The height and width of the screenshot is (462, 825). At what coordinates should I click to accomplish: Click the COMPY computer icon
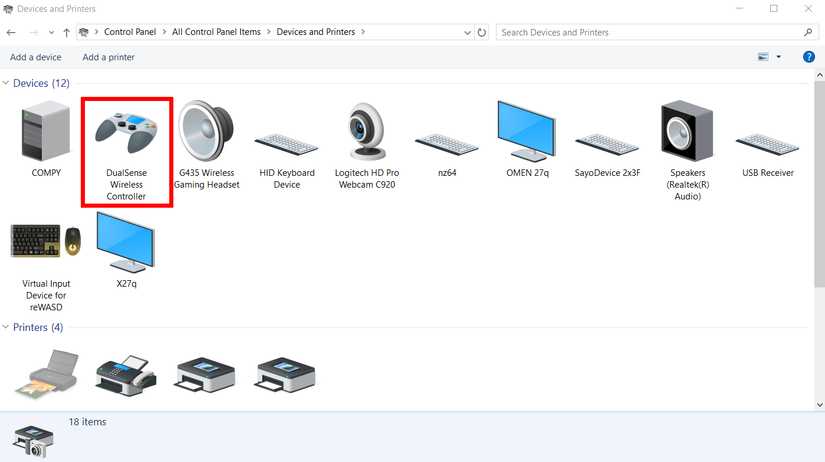pos(46,135)
